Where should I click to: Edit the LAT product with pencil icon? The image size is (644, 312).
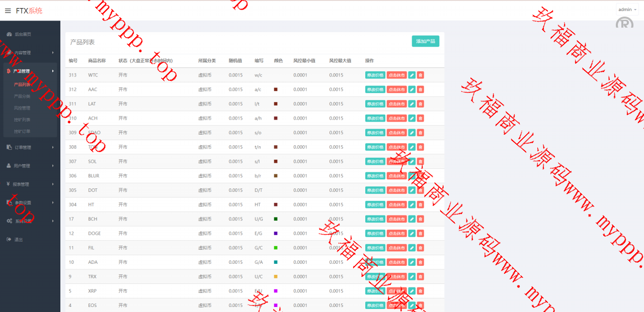pos(412,104)
